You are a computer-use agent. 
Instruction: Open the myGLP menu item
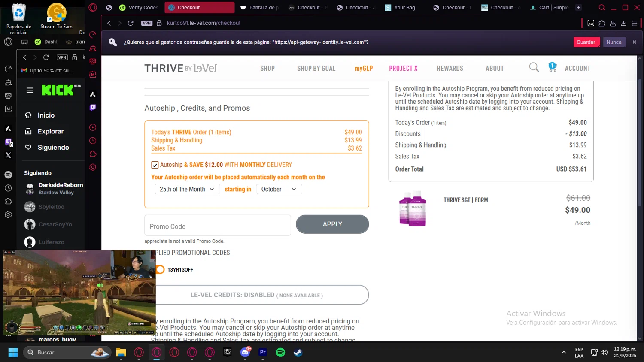(x=364, y=68)
